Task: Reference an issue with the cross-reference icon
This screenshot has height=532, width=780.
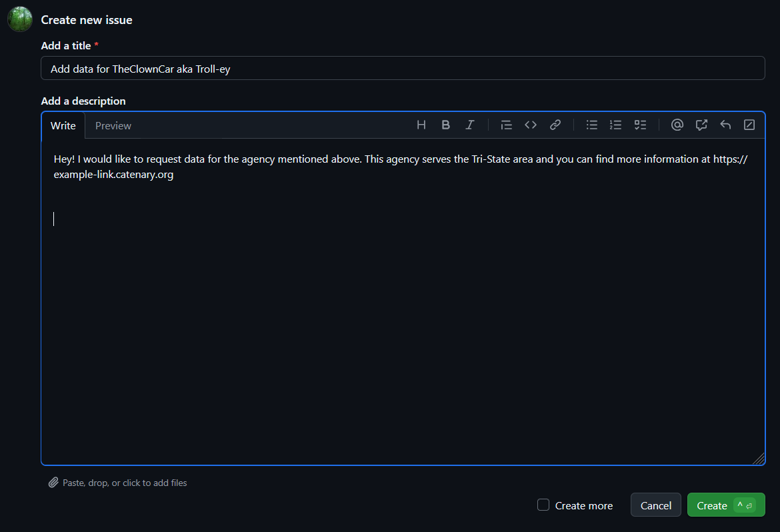Action: point(701,125)
